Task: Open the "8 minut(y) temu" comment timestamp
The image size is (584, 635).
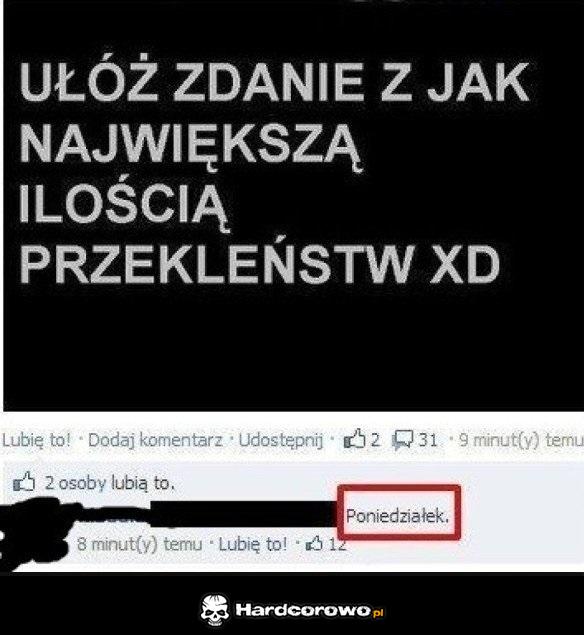Action: click(x=139, y=544)
